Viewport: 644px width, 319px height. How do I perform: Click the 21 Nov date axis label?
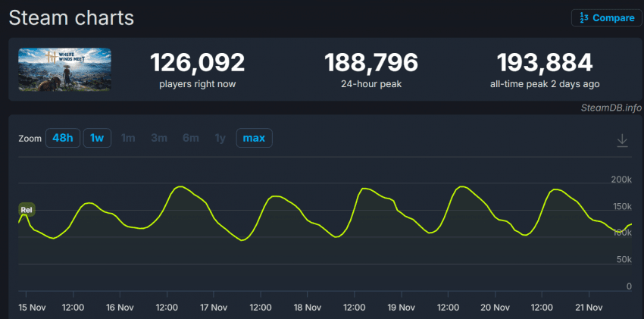(x=588, y=308)
